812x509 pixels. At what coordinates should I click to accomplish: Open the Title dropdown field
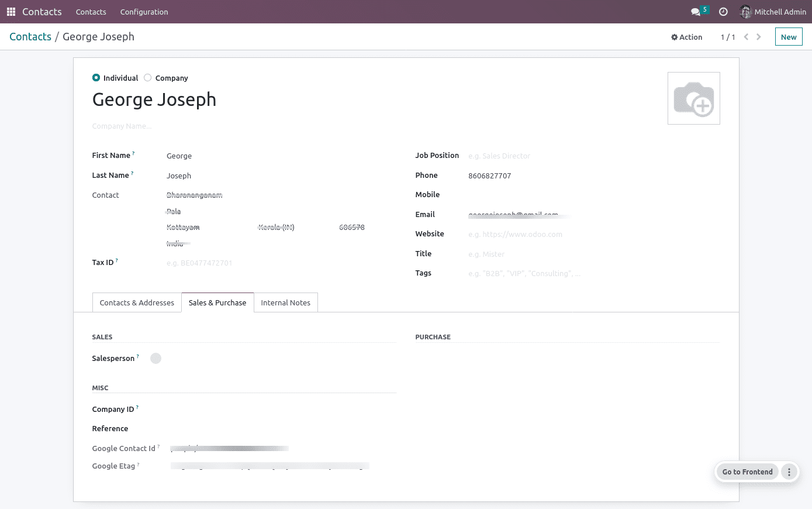click(514, 253)
